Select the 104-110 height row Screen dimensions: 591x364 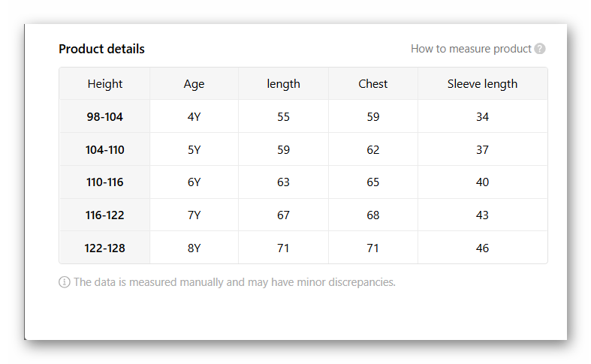pyautogui.click(x=104, y=150)
